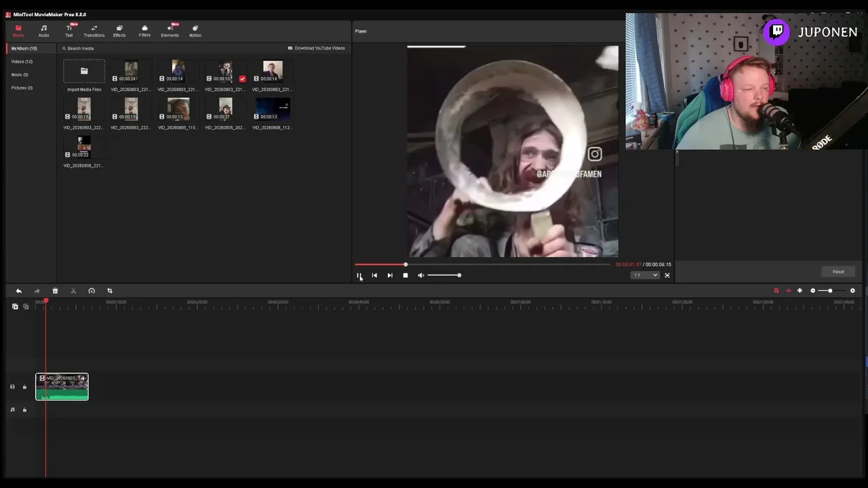868x488 pixels.
Task: Open the Elements tab
Action: pyautogui.click(x=170, y=31)
